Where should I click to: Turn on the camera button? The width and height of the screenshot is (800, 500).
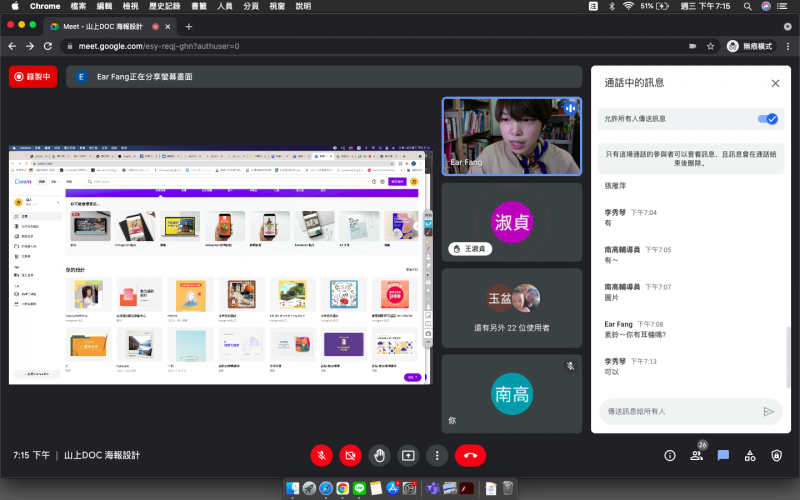351,456
